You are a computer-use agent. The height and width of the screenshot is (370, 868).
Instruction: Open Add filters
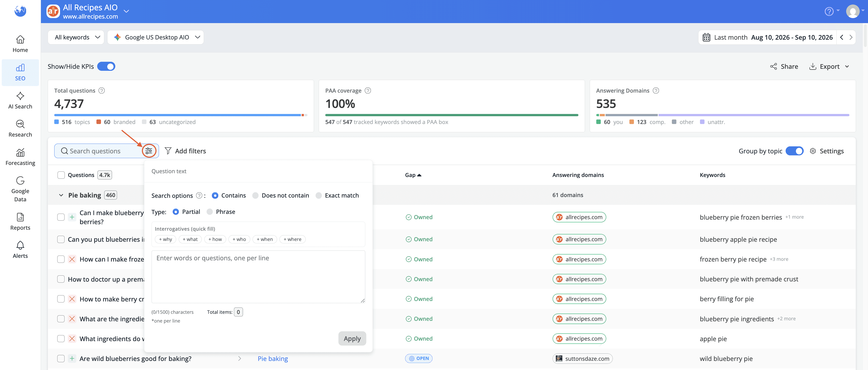coord(185,151)
